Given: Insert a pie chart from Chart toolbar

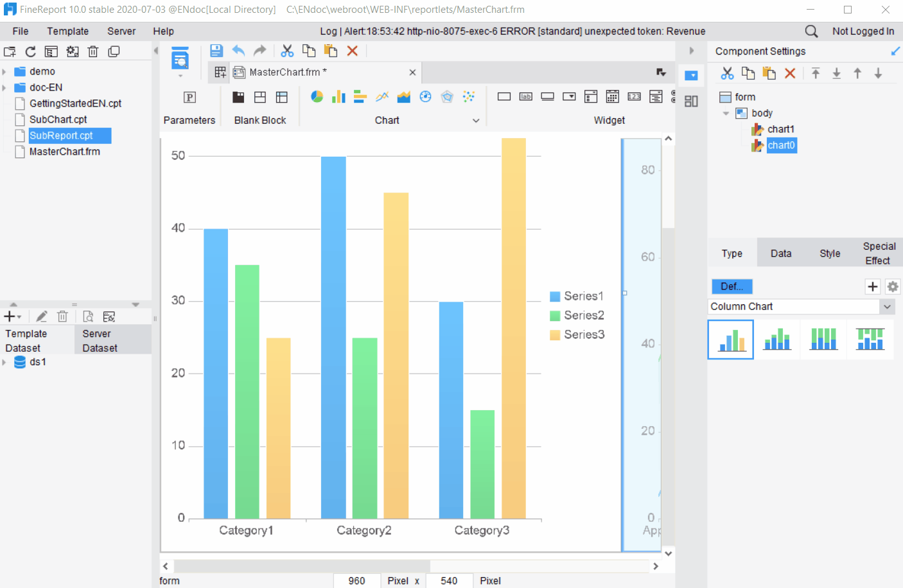Looking at the screenshot, I should [317, 97].
